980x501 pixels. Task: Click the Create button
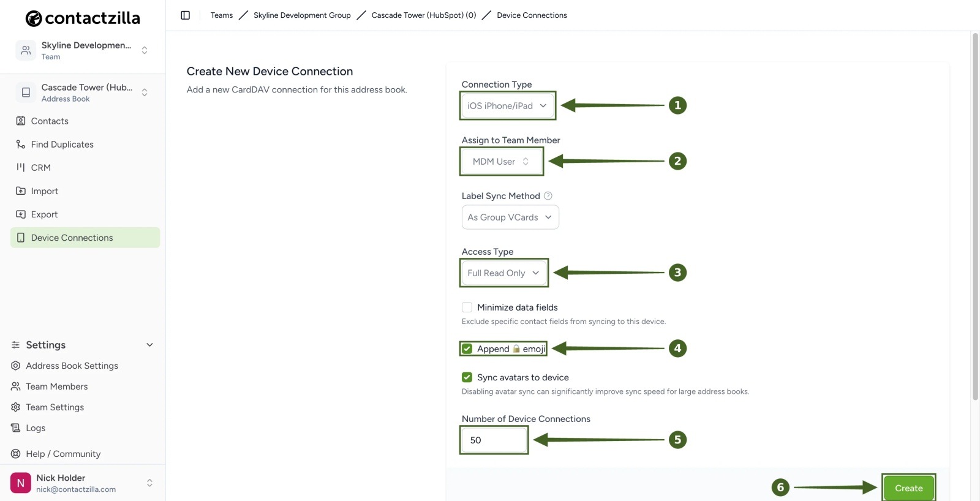click(909, 488)
